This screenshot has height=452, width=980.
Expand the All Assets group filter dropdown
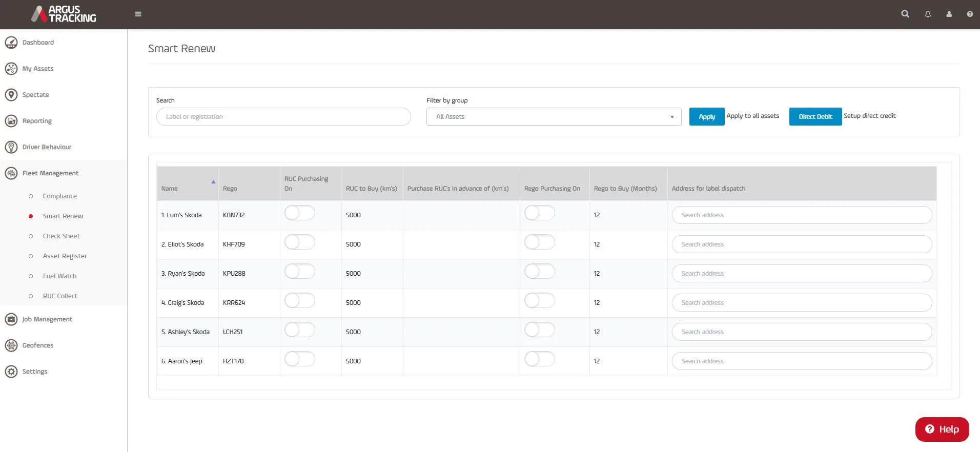point(554,117)
